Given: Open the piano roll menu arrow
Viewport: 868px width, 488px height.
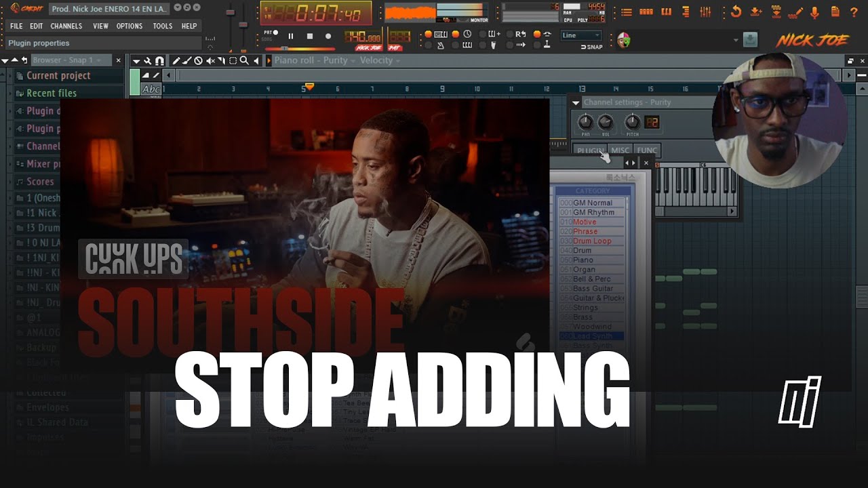Looking at the screenshot, I should (136, 61).
